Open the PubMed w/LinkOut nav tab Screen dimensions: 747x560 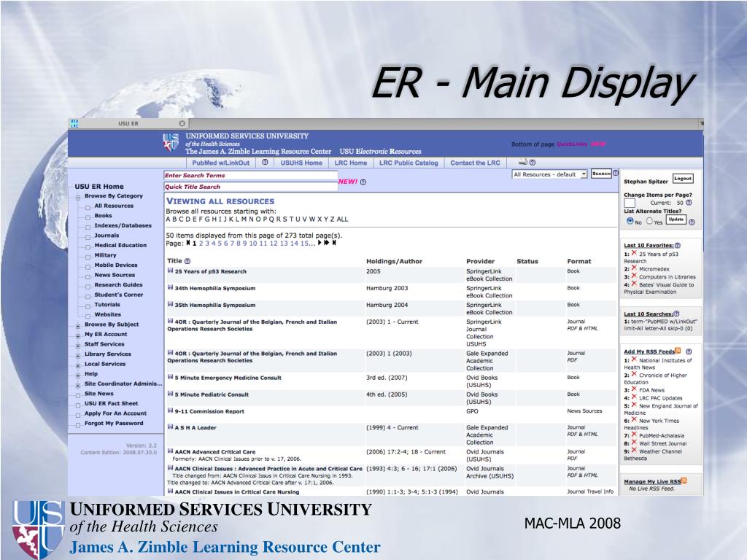coord(220,163)
